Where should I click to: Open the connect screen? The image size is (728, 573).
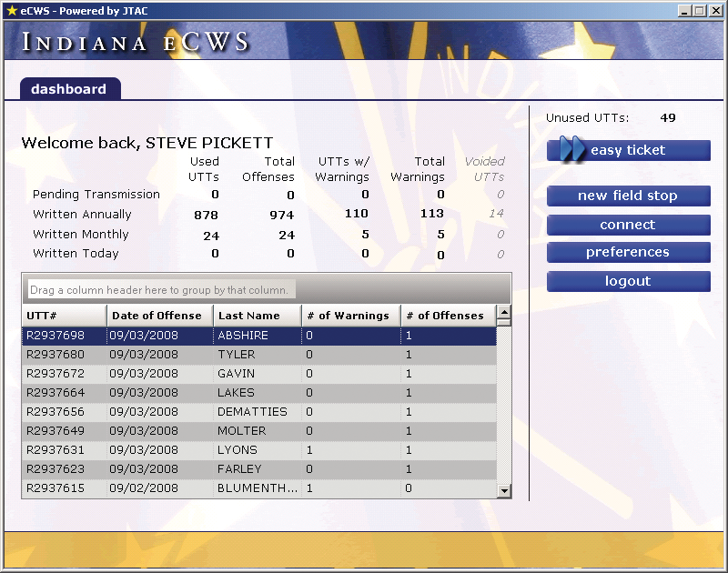pyautogui.click(x=628, y=225)
